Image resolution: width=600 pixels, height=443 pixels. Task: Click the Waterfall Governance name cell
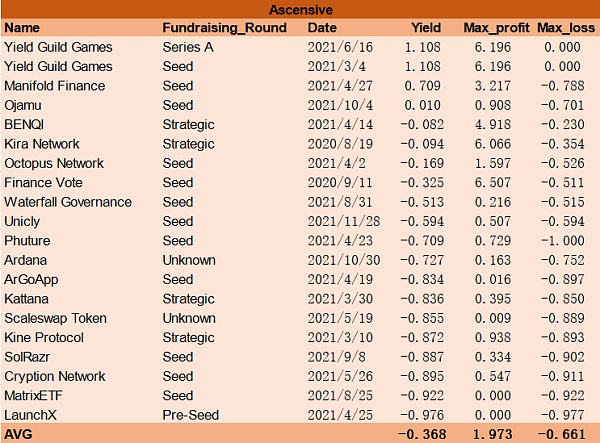pyautogui.click(x=68, y=202)
